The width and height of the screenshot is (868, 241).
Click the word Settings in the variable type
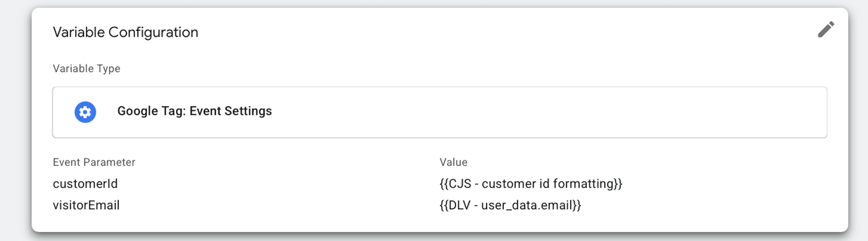[x=248, y=111]
